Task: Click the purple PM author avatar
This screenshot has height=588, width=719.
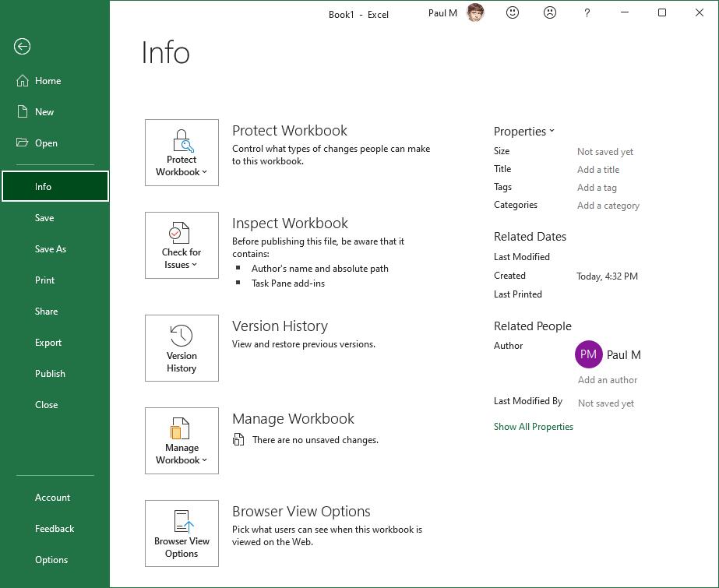Action: pos(588,354)
